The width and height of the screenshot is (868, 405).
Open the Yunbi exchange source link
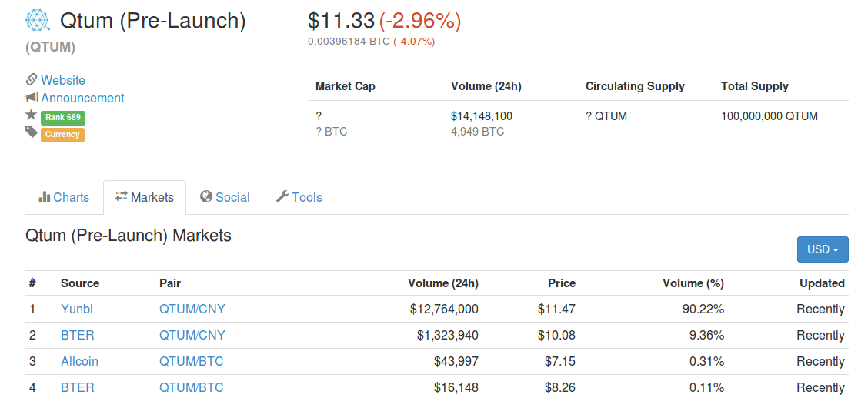click(x=77, y=310)
